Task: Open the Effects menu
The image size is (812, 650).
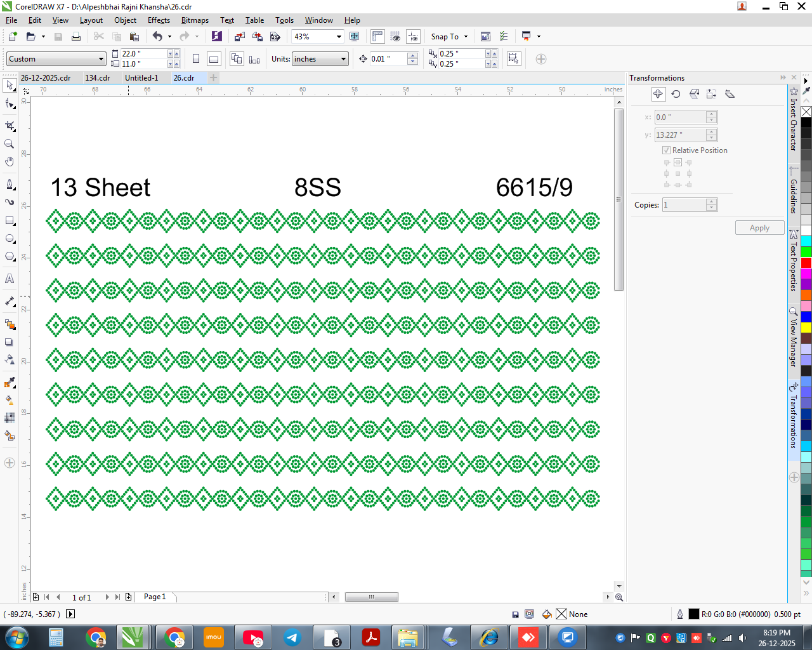Action: click(159, 20)
